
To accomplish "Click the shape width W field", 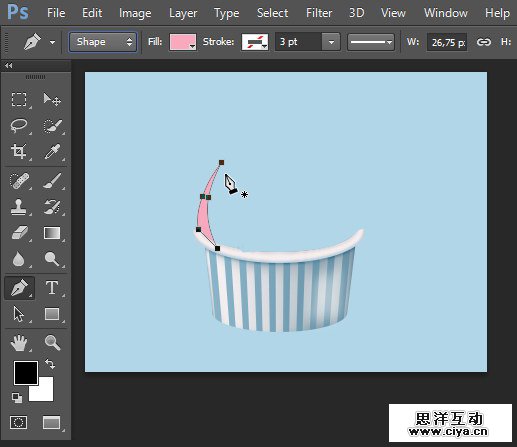I will coord(447,42).
